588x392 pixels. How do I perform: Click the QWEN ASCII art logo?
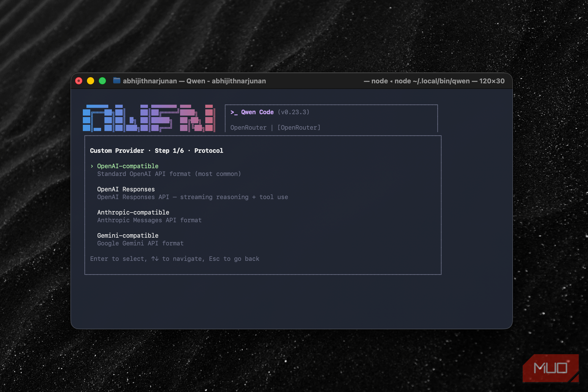pos(149,118)
